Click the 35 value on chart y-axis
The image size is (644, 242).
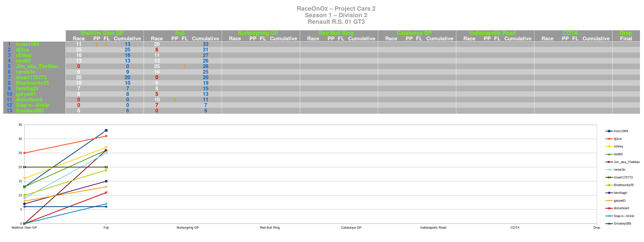pyautogui.click(x=20, y=125)
